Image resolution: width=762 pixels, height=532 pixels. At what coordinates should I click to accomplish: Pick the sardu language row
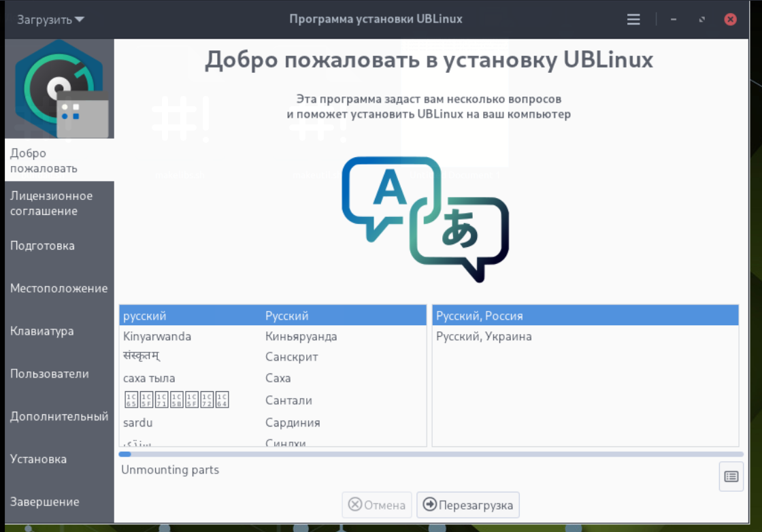click(x=273, y=422)
